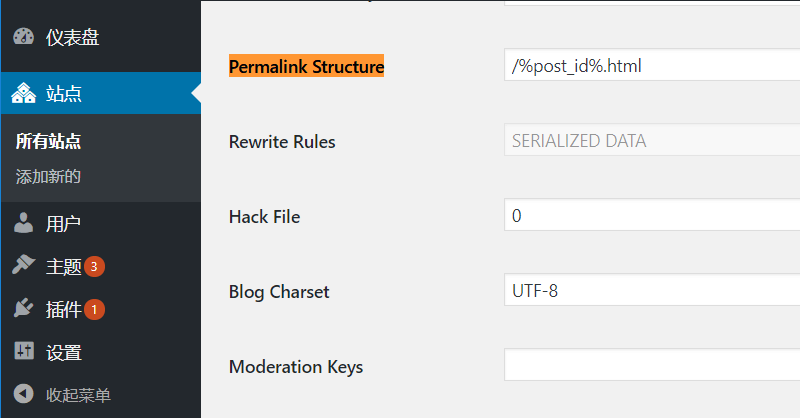
Task: Open 插件 menu with 1 update
Action: [x=64, y=309]
